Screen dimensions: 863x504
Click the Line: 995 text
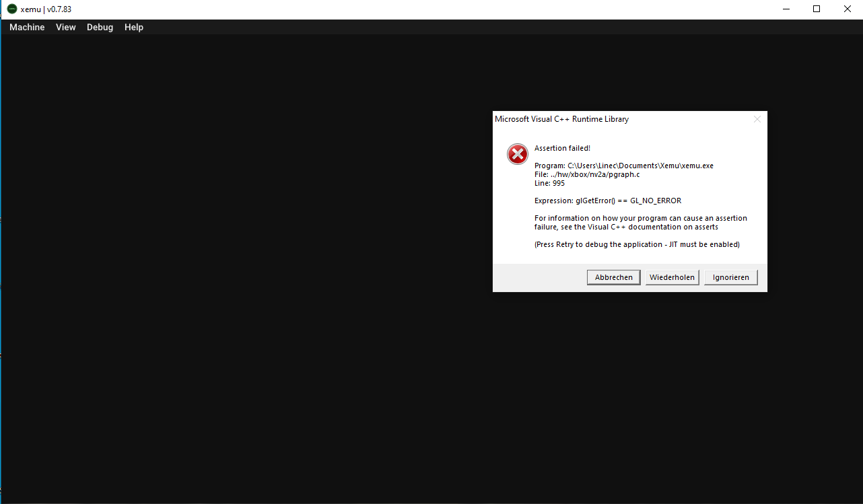tap(549, 182)
